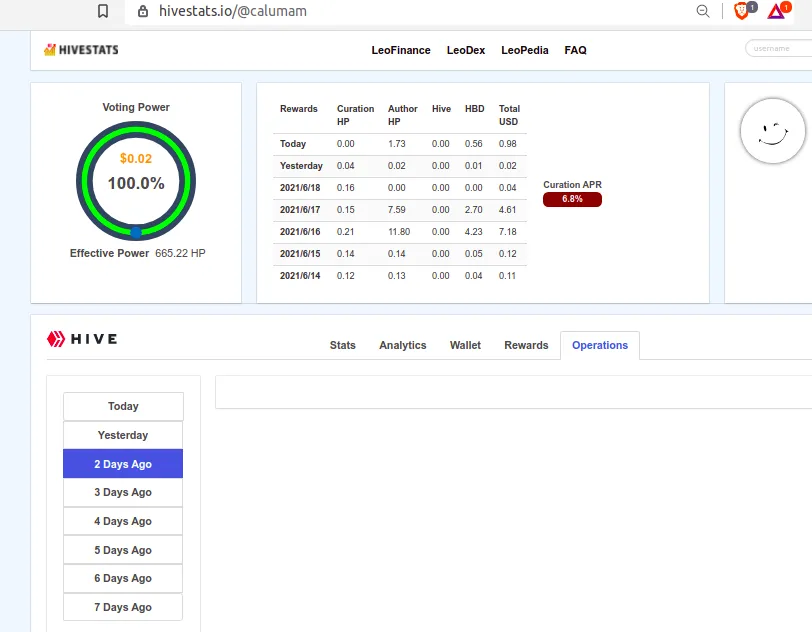Click the red Hive logo

(x=82, y=339)
